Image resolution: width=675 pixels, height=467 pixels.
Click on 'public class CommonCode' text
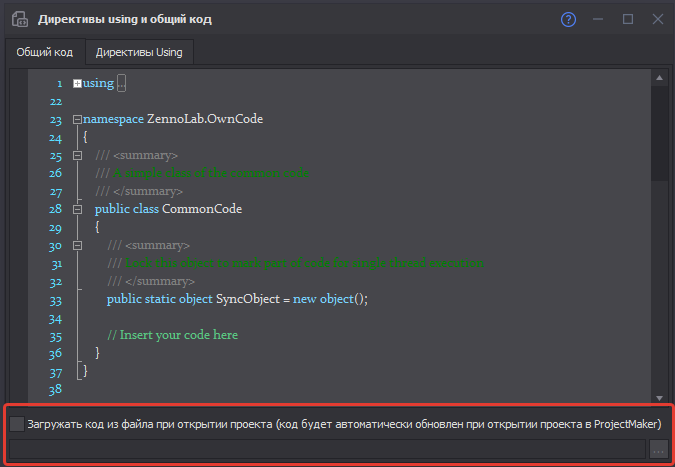(x=168, y=209)
